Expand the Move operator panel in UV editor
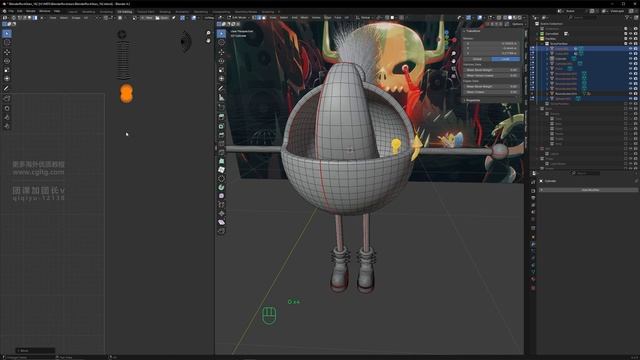The width and height of the screenshot is (640, 360). 35,350
